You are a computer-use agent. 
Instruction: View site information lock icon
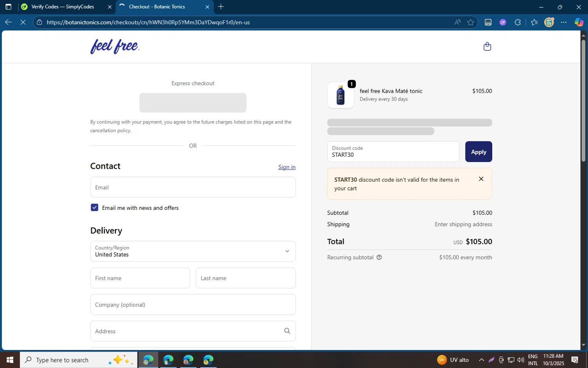pyautogui.click(x=39, y=22)
